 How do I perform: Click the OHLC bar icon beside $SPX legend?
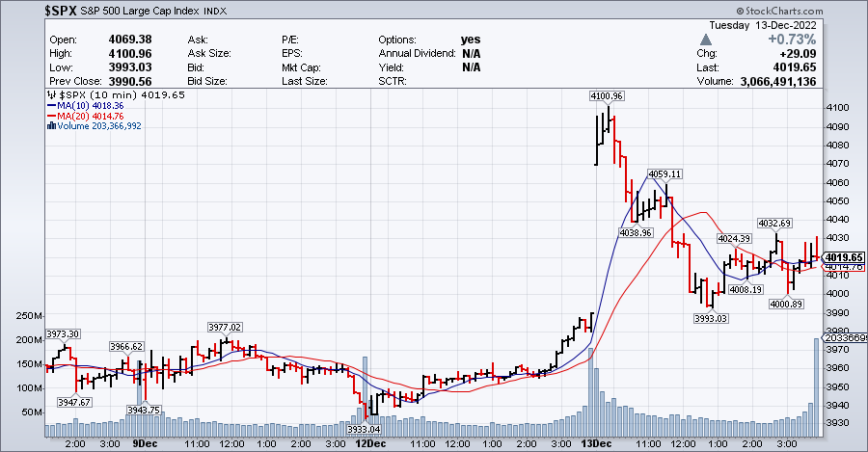click(x=51, y=96)
